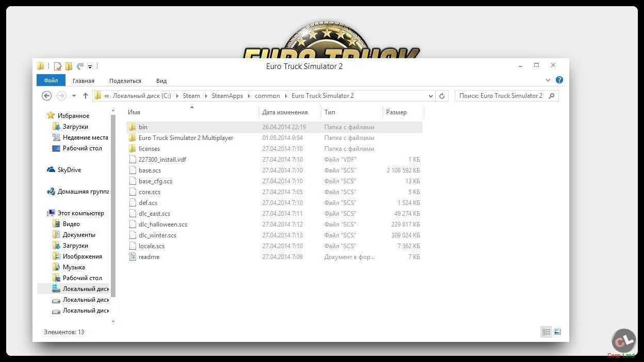The image size is (644, 362).
Task: Open Недавние места in sidebar
Action: (x=80, y=137)
